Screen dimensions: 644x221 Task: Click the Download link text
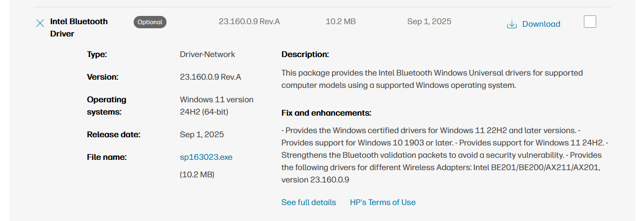click(x=541, y=24)
